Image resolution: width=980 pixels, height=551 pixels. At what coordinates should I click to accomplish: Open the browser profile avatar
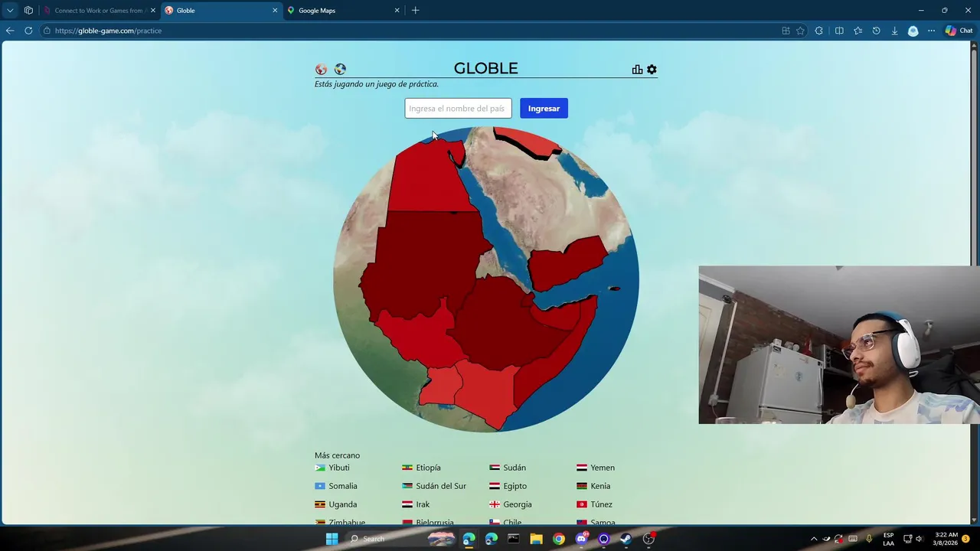pos(913,31)
